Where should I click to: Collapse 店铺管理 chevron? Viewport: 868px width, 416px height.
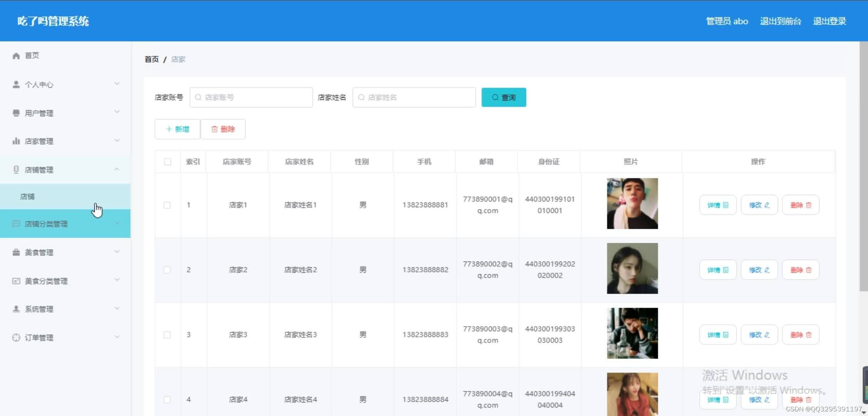(x=117, y=169)
